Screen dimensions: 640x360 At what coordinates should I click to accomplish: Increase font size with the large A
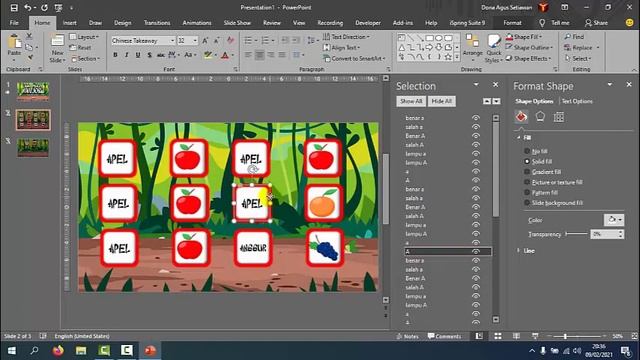(x=205, y=40)
